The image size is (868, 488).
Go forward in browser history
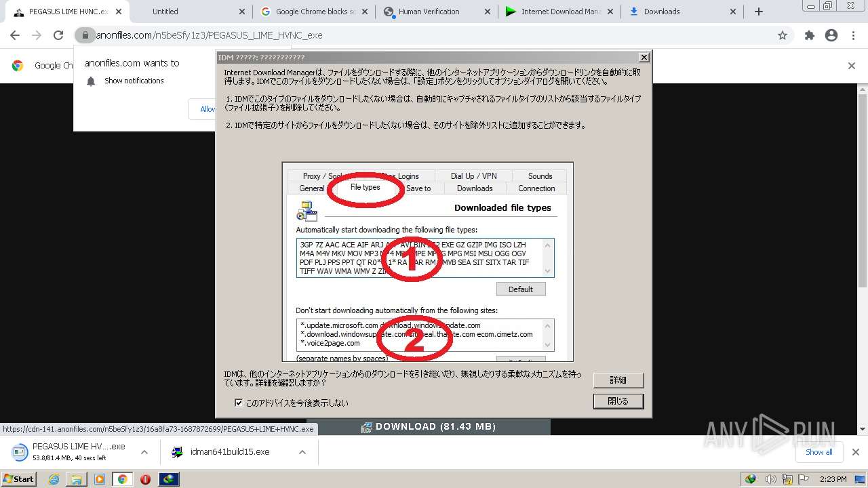click(x=37, y=35)
